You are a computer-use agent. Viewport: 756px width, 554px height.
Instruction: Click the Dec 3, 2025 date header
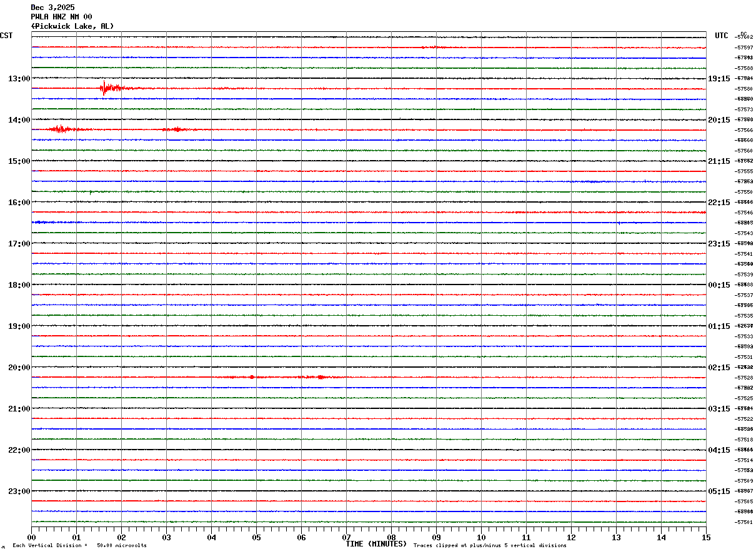click(52, 7)
